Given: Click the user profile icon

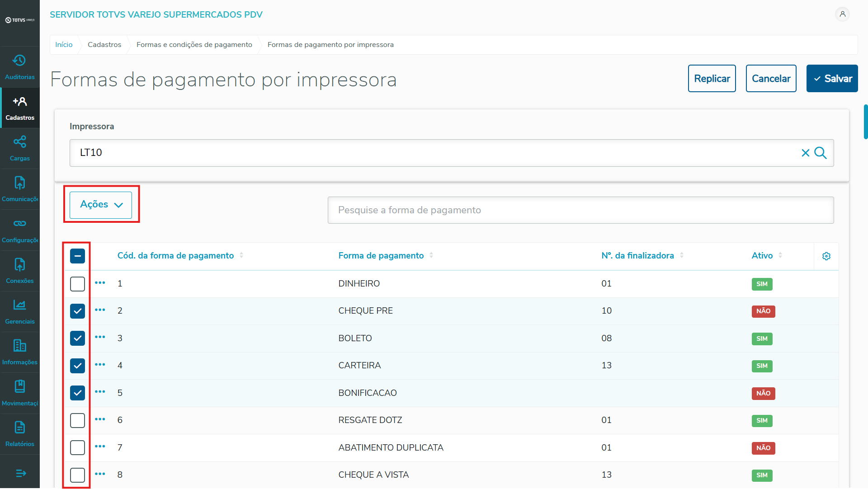Looking at the screenshot, I should coord(842,14).
